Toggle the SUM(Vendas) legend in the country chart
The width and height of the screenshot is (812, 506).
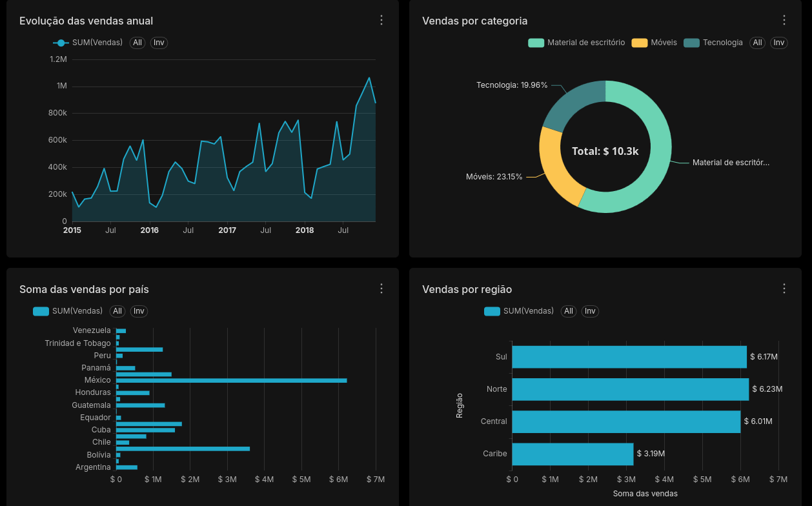41,311
